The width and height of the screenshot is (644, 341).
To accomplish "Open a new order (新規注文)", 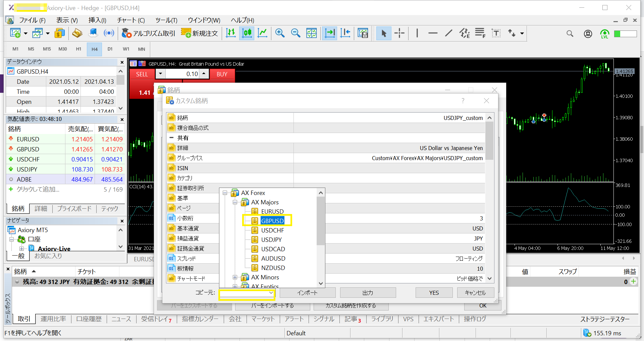I will (199, 33).
